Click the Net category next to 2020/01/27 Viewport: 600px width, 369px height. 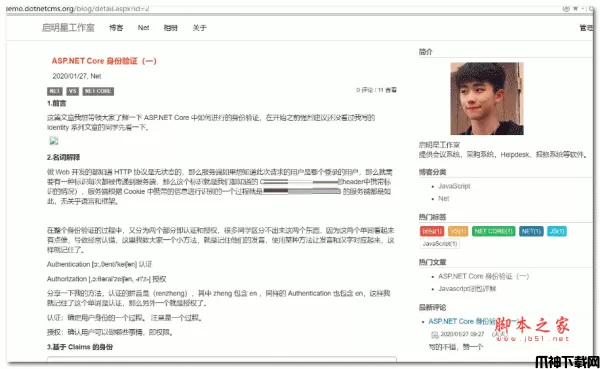[96, 76]
